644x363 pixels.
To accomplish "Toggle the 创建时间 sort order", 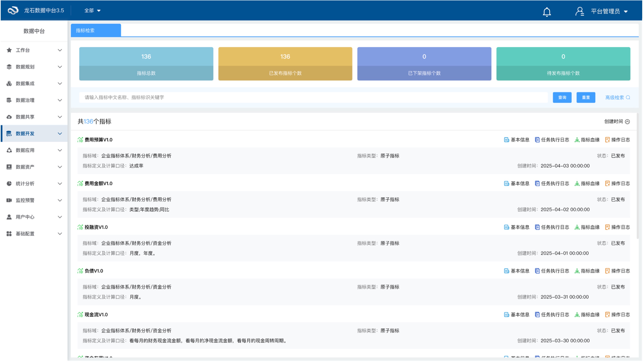I will [617, 122].
